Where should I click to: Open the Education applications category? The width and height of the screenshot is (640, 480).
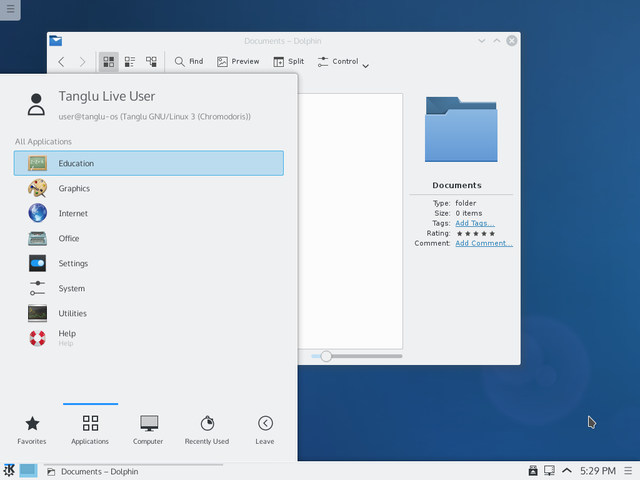pos(149,163)
